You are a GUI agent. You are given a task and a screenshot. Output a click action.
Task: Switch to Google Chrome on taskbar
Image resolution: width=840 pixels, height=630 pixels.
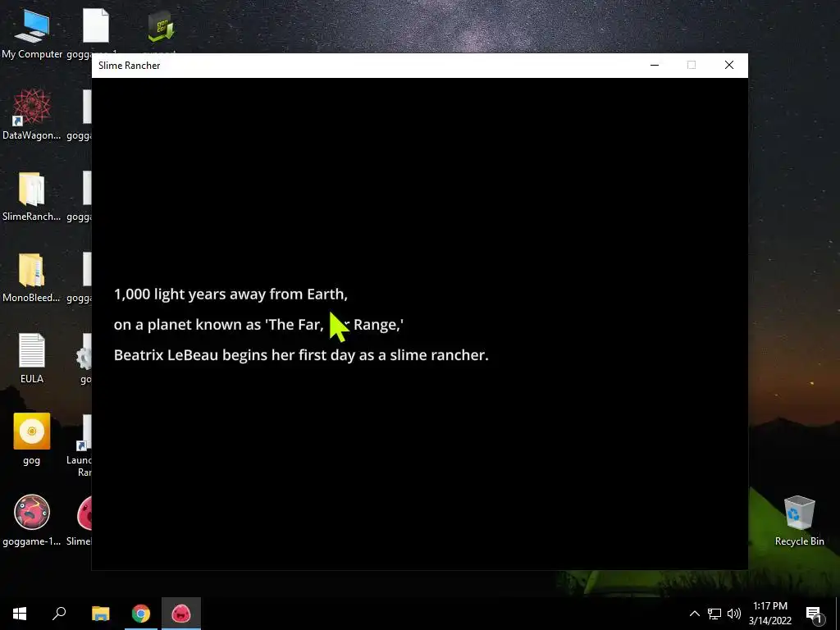pyautogui.click(x=141, y=614)
